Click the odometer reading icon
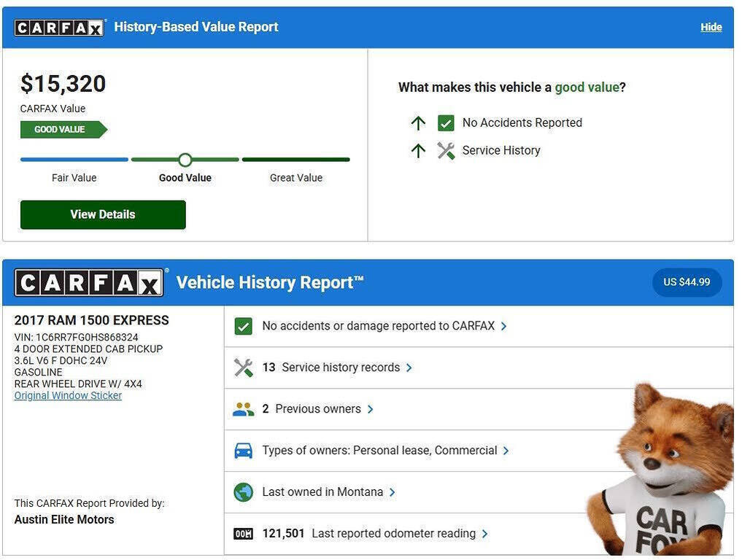Image resolution: width=742 pixels, height=560 pixels. pyautogui.click(x=243, y=534)
